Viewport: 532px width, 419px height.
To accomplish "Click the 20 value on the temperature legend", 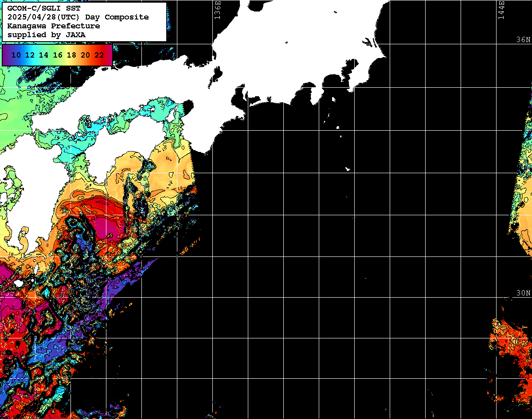I will (86, 55).
